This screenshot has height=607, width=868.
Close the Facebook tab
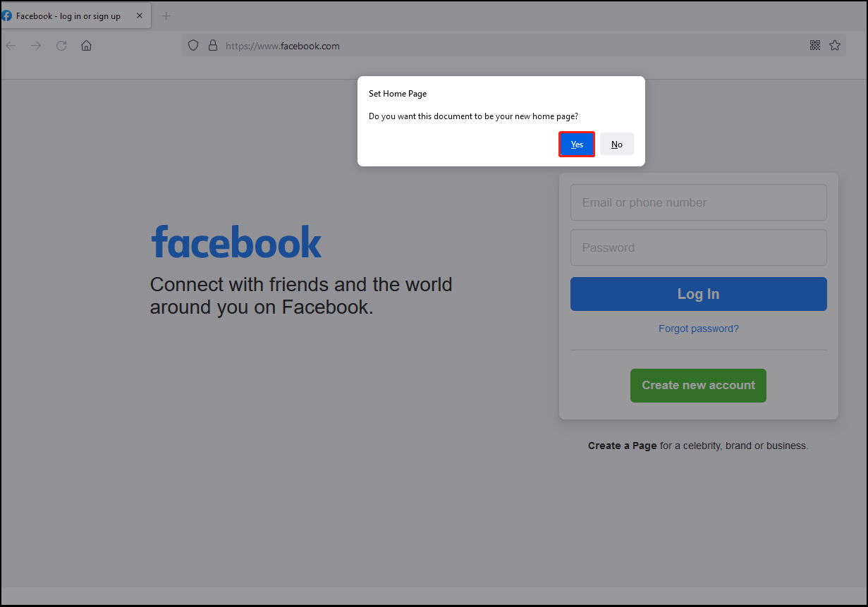[140, 16]
